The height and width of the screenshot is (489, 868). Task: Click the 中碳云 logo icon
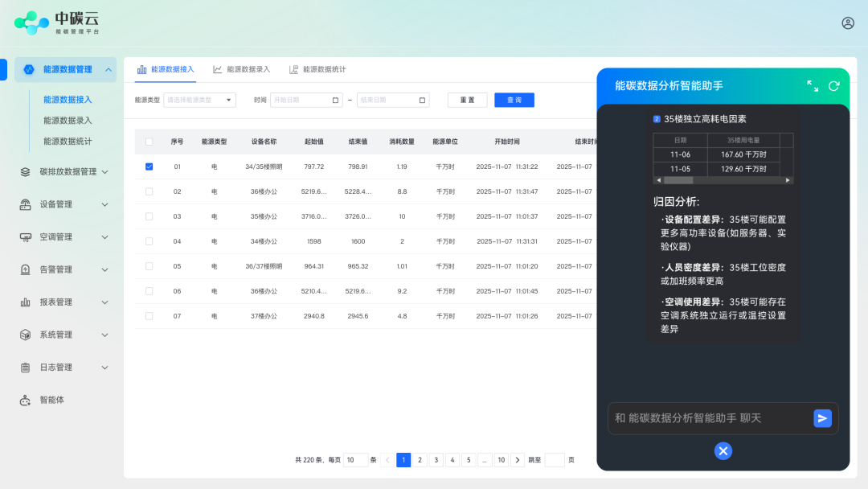(31, 23)
